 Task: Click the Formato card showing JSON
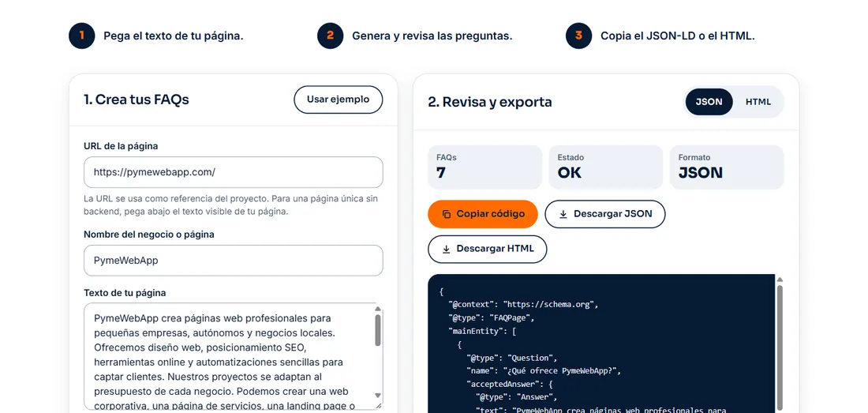727,167
